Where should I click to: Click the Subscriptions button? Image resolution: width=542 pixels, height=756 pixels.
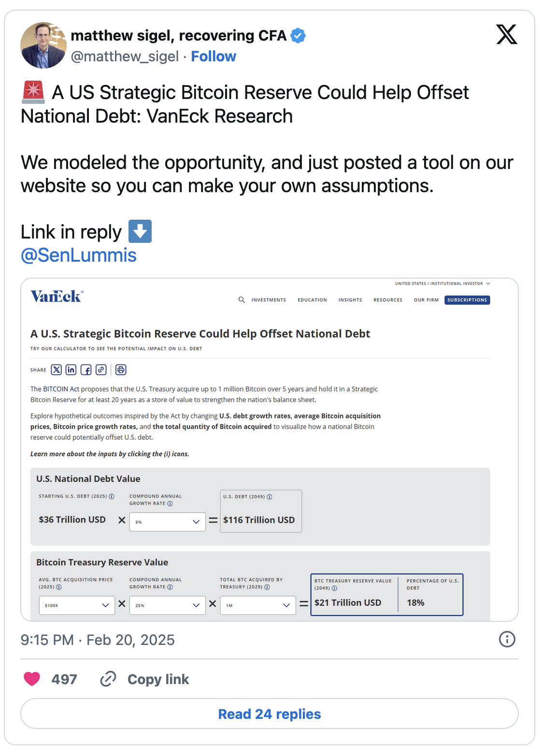[x=467, y=300]
